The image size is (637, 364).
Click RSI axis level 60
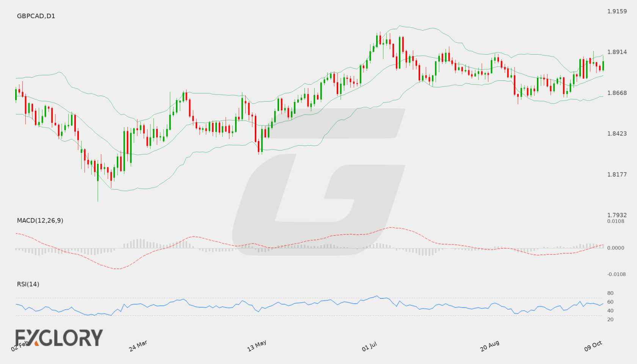(610, 302)
